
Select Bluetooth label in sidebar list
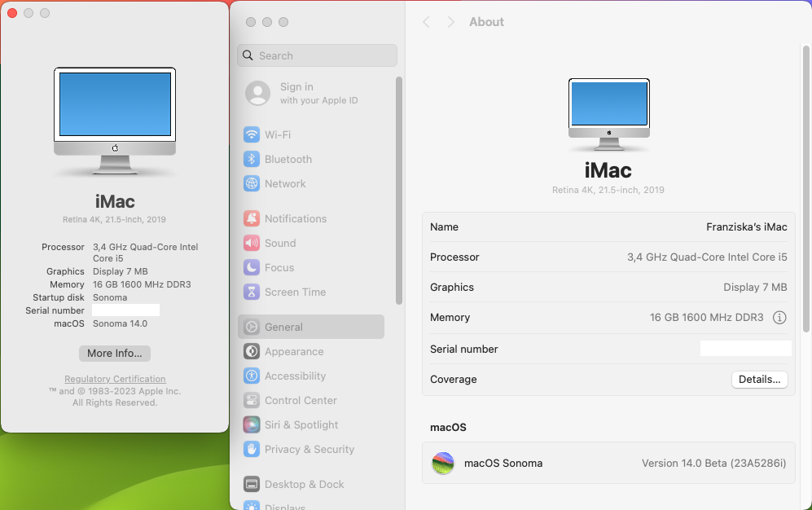point(288,159)
